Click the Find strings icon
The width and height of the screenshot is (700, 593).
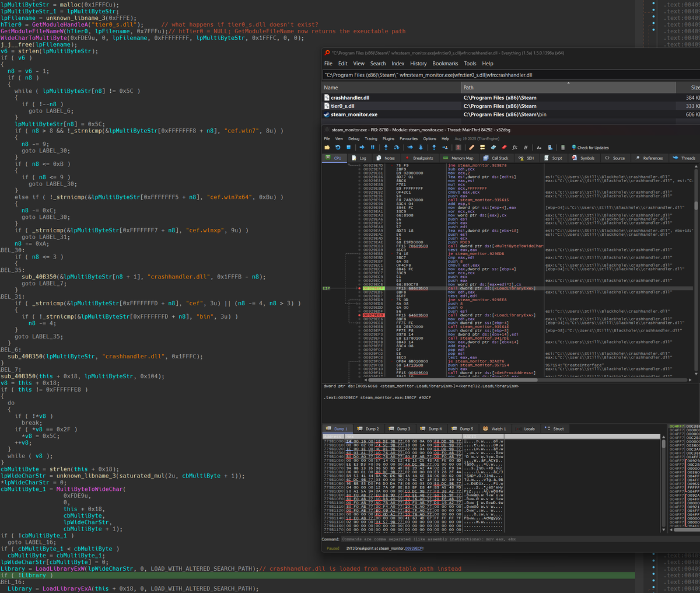coord(539,147)
